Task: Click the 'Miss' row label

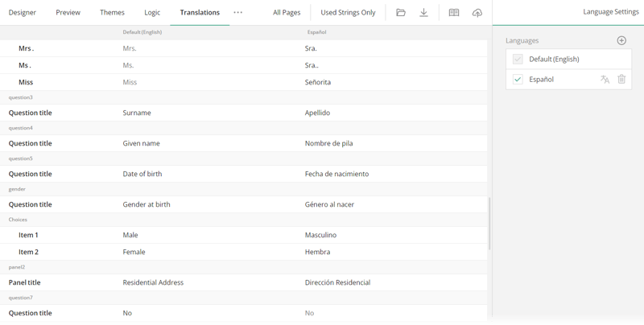Action: (x=26, y=82)
